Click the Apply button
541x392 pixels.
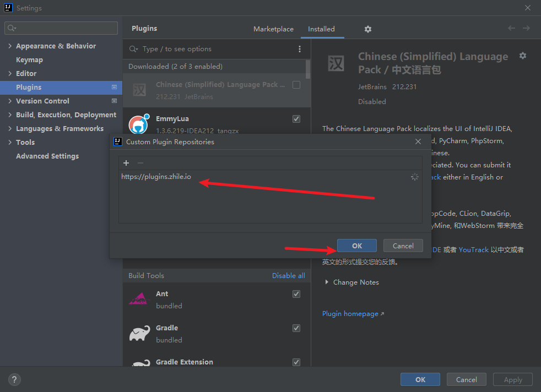coord(513,379)
